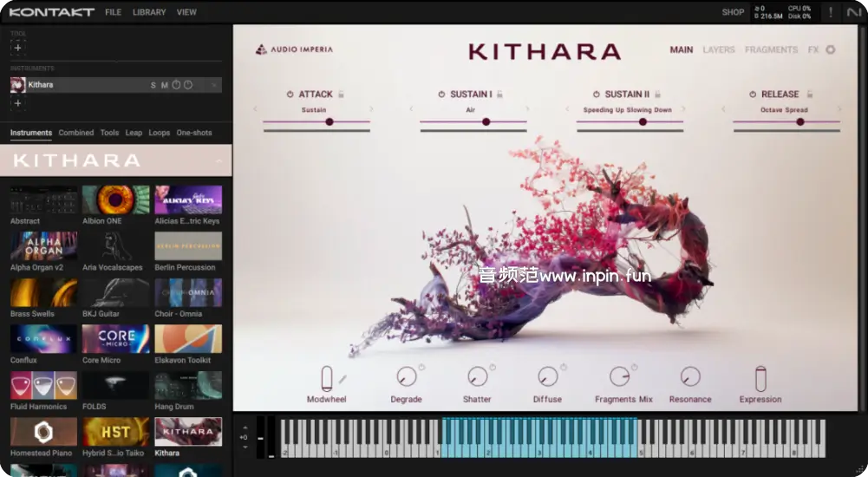Collapse the KITHARA library banner chevron
The width and height of the screenshot is (868, 477).
(x=219, y=160)
